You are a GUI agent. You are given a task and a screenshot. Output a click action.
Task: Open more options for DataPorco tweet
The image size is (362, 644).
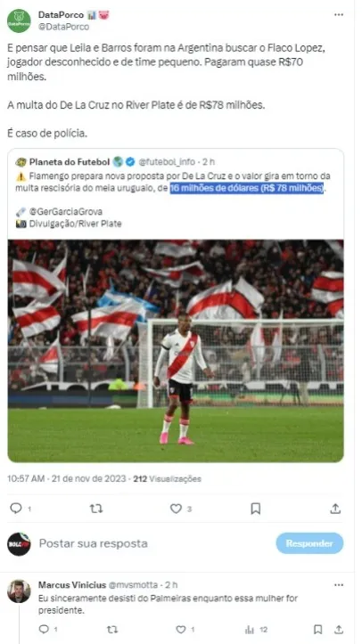[339, 15]
